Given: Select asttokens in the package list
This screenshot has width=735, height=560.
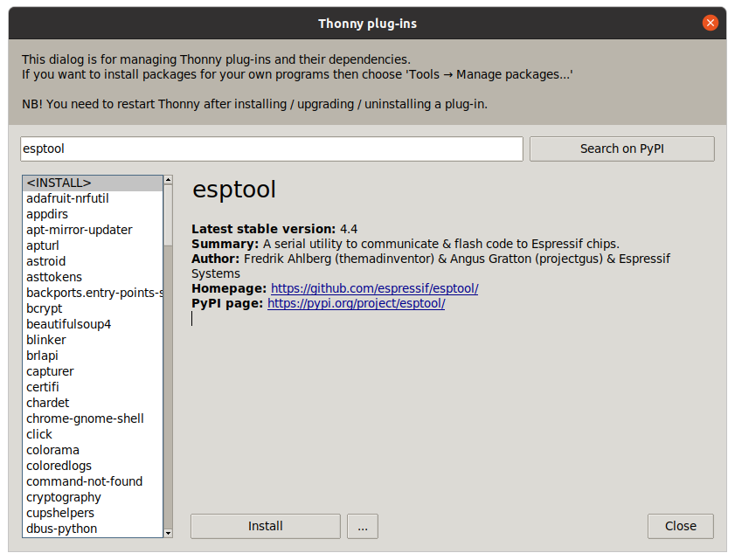Looking at the screenshot, I should 93,277.
